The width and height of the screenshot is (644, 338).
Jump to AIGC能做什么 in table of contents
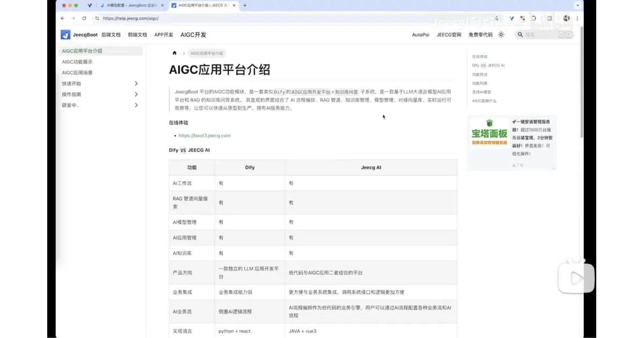[484, 101]
